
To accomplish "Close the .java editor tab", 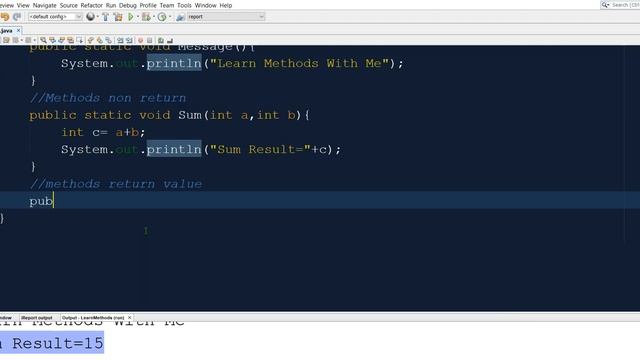I will [18, 31].
